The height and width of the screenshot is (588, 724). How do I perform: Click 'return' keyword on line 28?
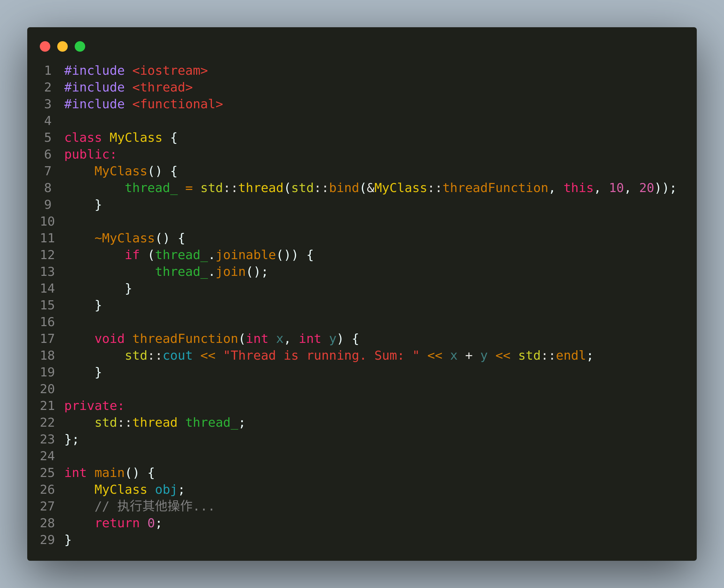click(x=117, y=523)
